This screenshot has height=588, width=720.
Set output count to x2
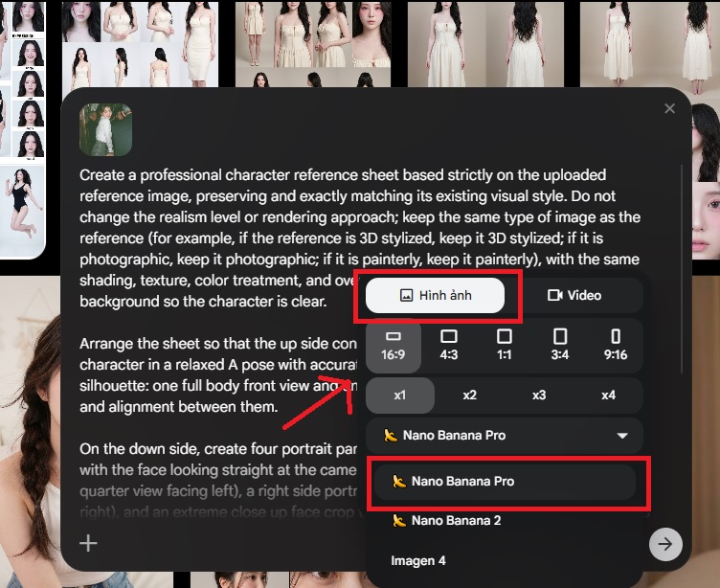[x=469, y=395]
